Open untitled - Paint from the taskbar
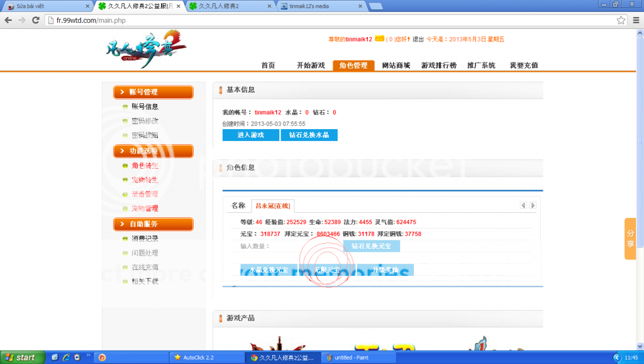The image size is (644, 364). coord(359,358)
